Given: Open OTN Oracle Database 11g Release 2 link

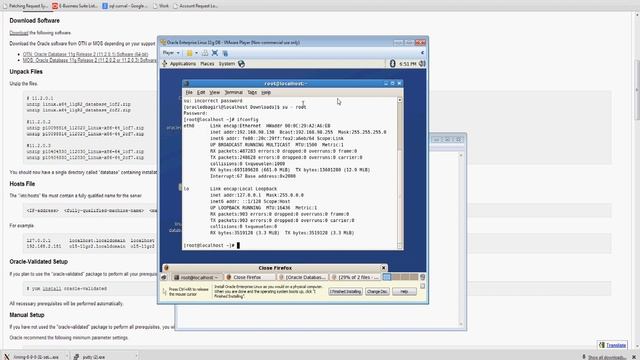Looking at the screenshot, I should [x=85, y=54].
